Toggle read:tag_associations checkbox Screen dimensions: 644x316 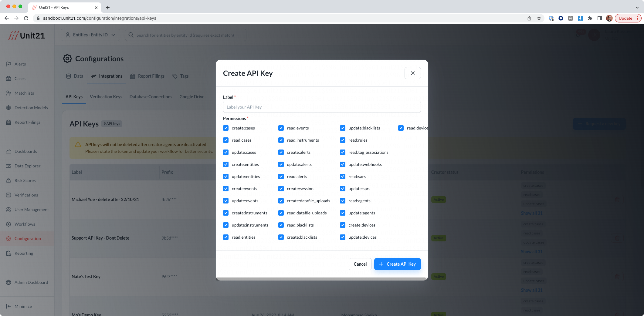click(343, 152)
